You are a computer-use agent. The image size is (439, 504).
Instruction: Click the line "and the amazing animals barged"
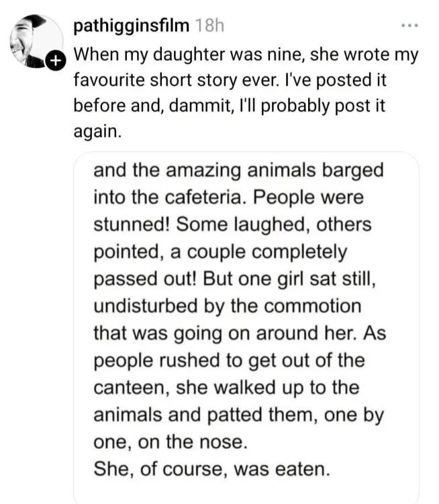(238, 170)
